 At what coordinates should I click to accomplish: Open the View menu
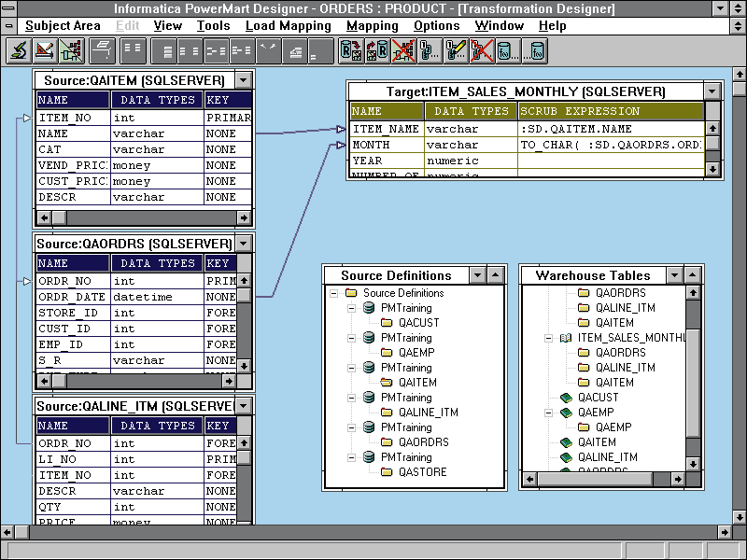click(168, 26)
